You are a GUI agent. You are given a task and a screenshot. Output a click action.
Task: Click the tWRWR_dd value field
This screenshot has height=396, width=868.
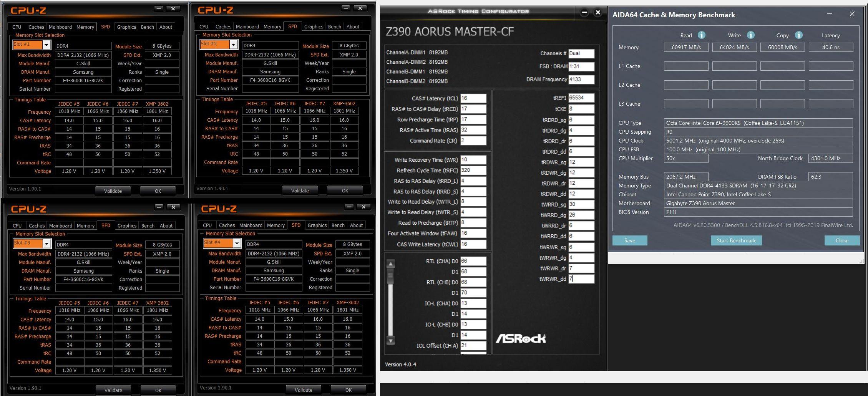(x=581, y=279)
